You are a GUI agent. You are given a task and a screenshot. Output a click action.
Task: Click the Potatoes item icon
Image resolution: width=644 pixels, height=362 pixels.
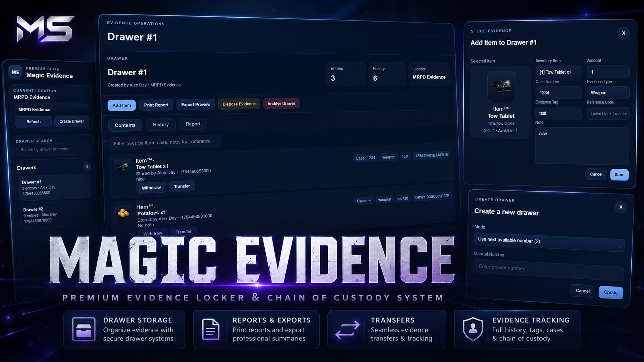[x=124, y=213]
